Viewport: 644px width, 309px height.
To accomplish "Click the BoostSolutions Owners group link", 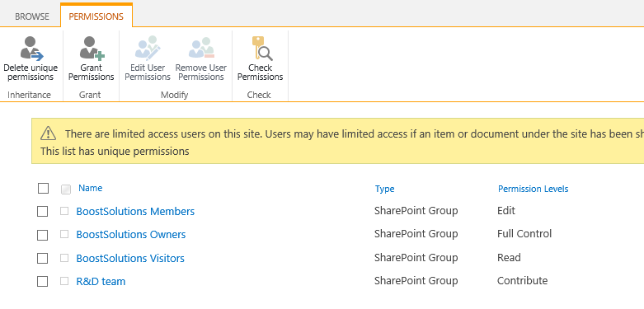I will point(131,235).
